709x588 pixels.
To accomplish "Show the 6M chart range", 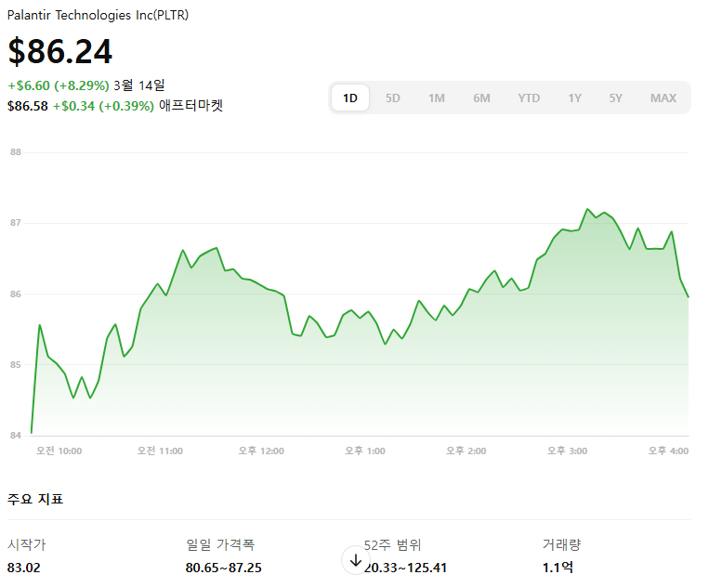I will click(481, 98).
